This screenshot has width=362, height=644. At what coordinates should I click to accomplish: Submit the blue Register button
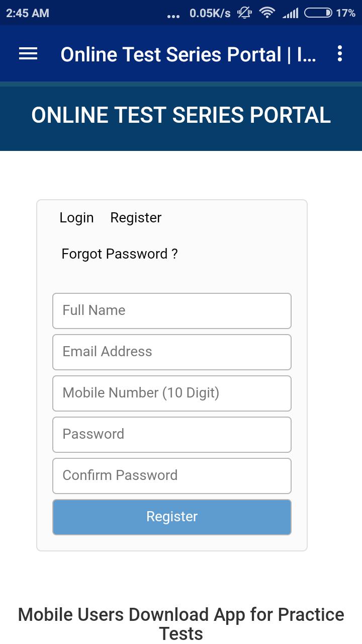tap(172, 517)
